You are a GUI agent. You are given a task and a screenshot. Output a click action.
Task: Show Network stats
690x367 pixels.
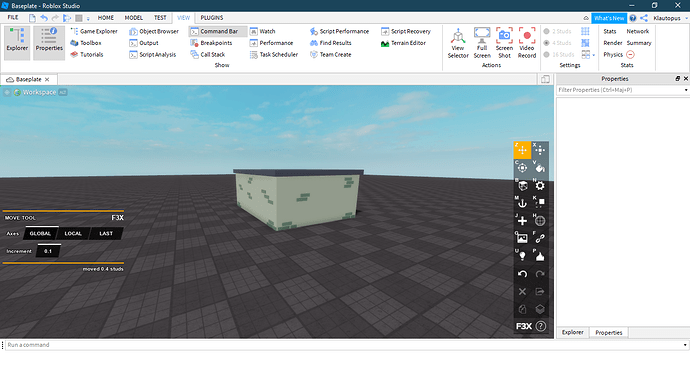pyautogui.click(x=638, y=31)
